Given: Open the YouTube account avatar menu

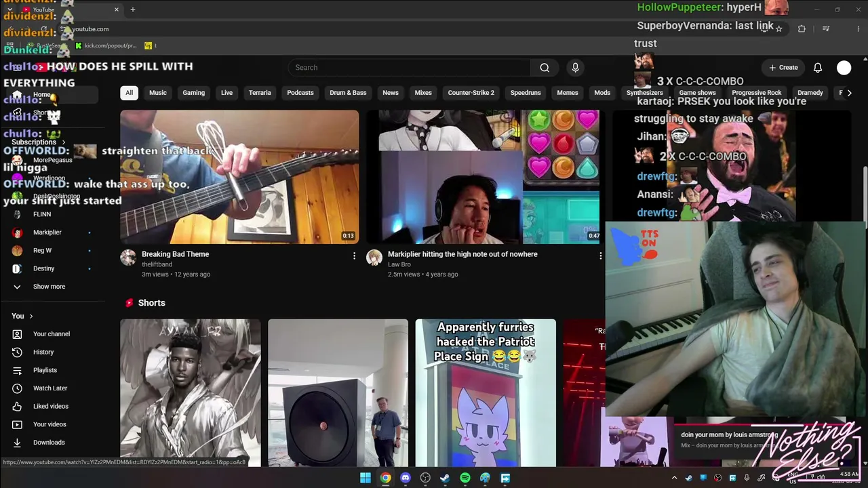Looking at the screenshot, I should point(844,68).
